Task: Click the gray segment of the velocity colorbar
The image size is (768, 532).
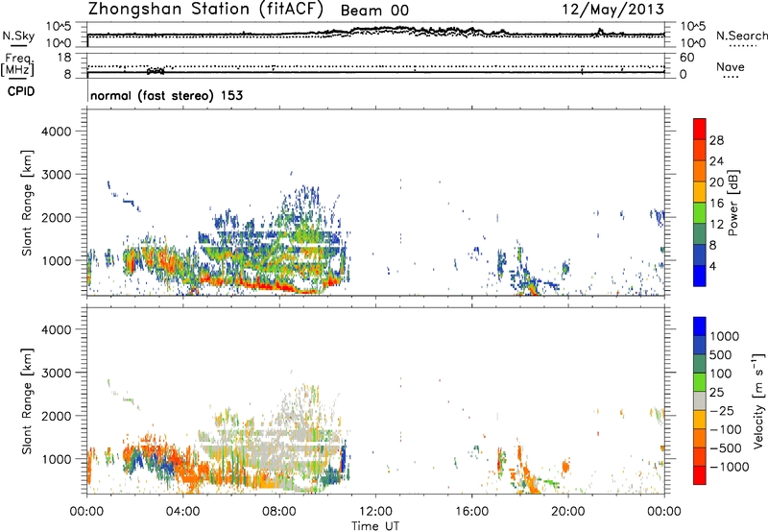Action: click(x=700, y=400)
